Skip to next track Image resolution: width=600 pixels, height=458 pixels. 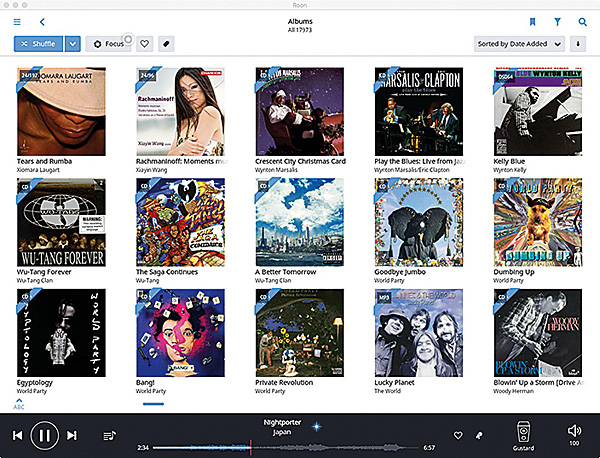[72, 435]
